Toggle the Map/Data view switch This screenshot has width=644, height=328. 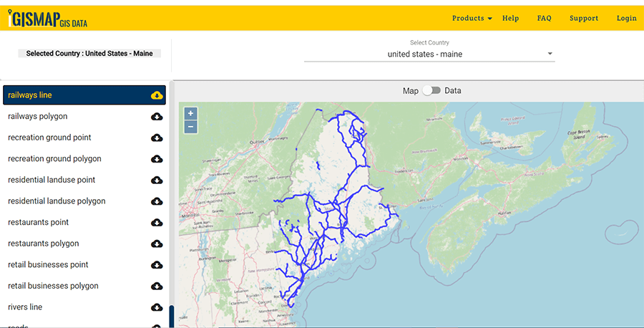[x=431, y=90]
